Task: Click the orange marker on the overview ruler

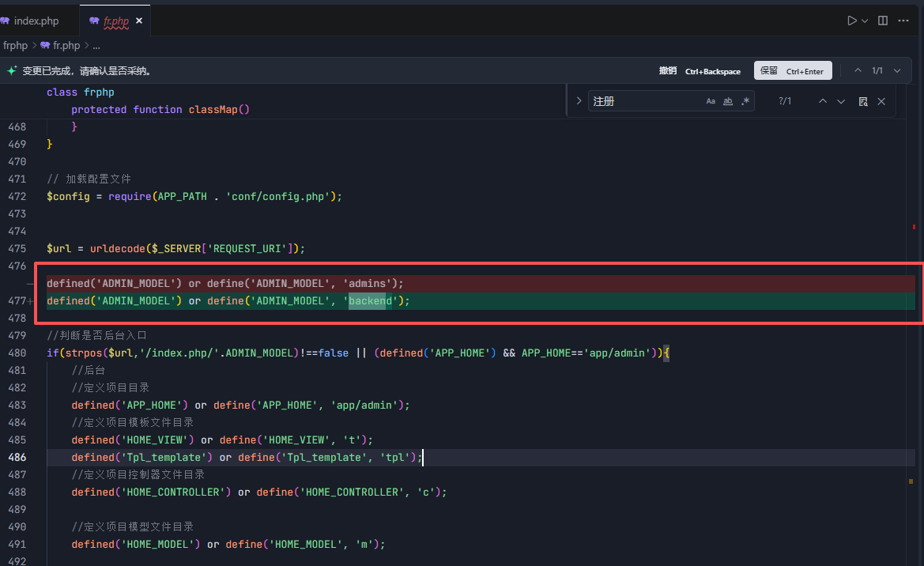Action: [x=911, y=481]
